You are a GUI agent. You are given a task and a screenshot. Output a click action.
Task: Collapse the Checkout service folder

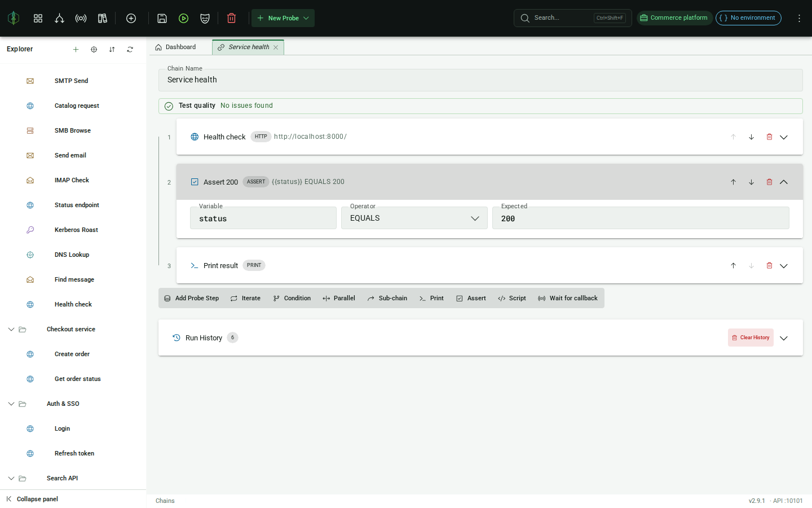[11, 329]
